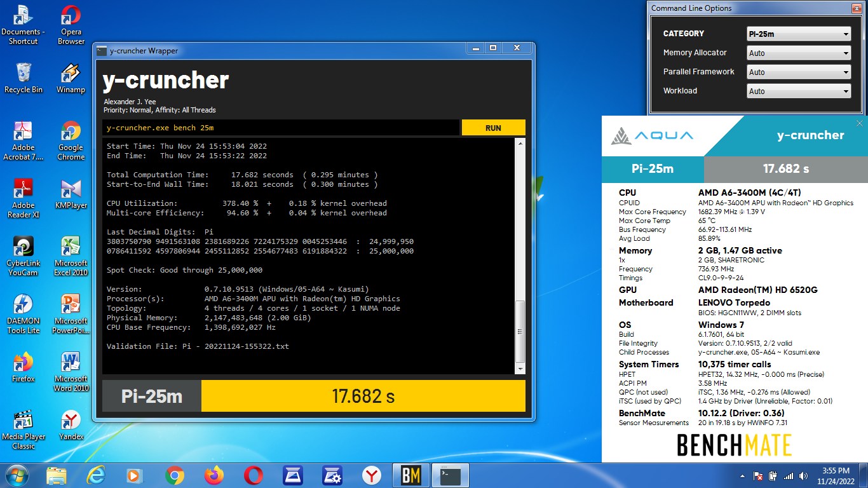Click the BENCHMATE logo at panel bottom
The width and height of the screenshot is (868, 488).
[734, 445]
